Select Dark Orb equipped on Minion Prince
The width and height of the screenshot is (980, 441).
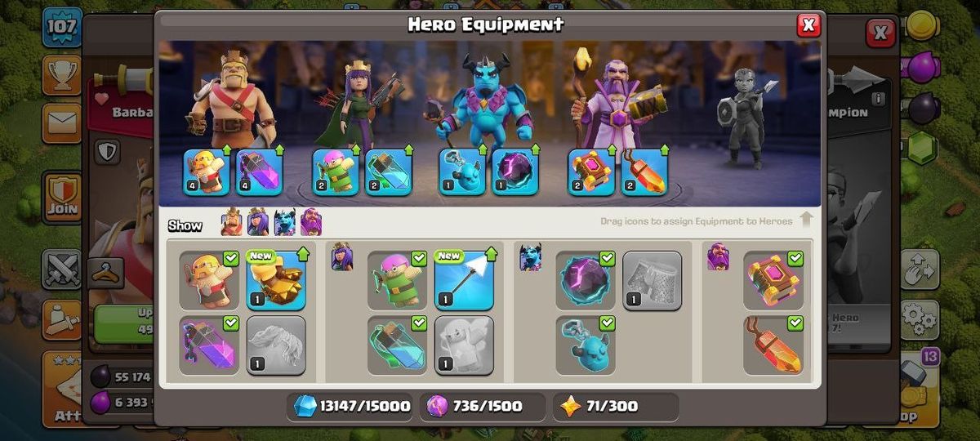[x=515, y=172]
